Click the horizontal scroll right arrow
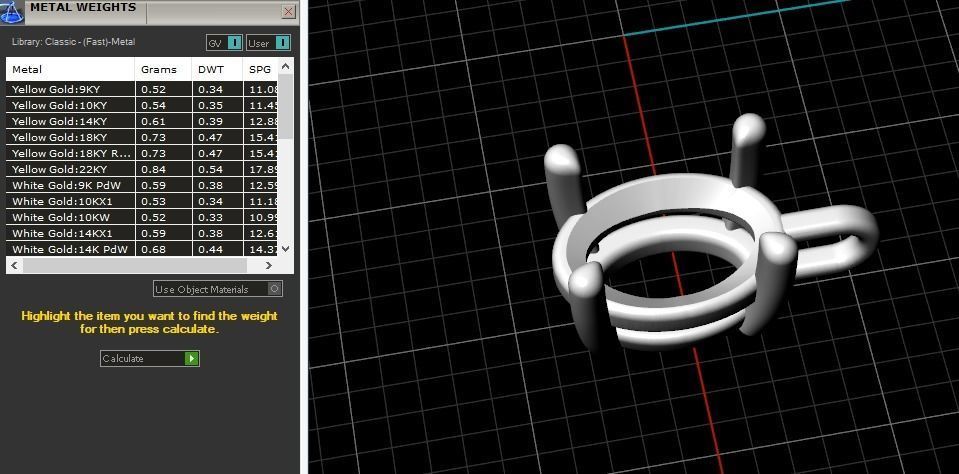This screenshot has width=959, height=474. point(268,265)
